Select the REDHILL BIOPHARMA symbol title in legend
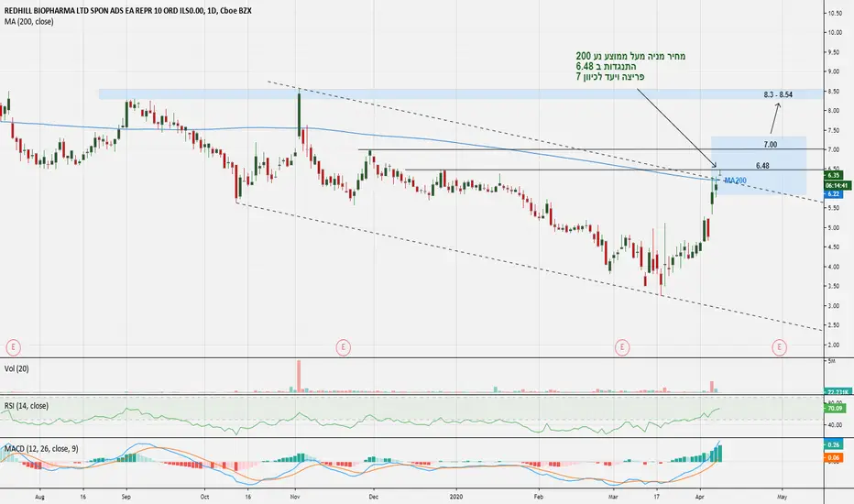The width and height of the screenshot is (854, 504). point(128,10)
